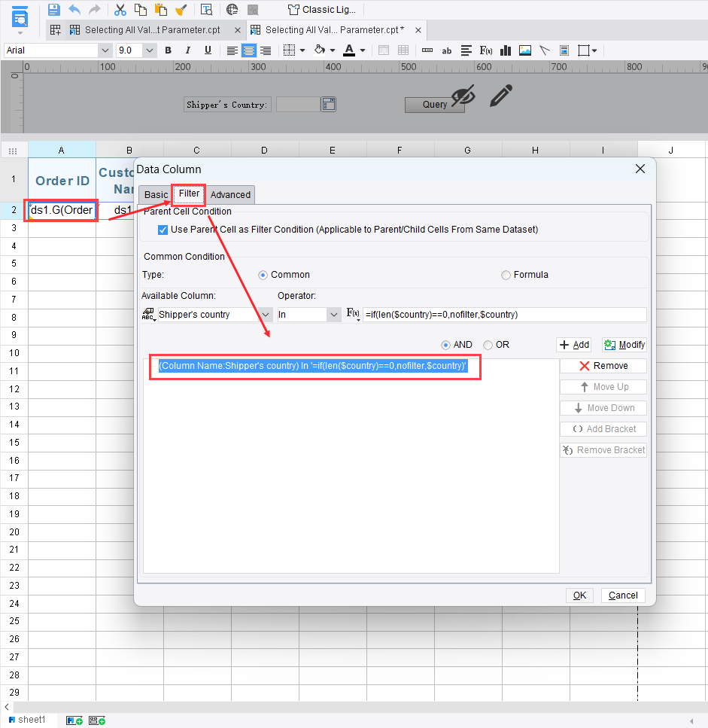Open the Insert Formula F(x) tool
708x728 pixels.
pos(486,50)
